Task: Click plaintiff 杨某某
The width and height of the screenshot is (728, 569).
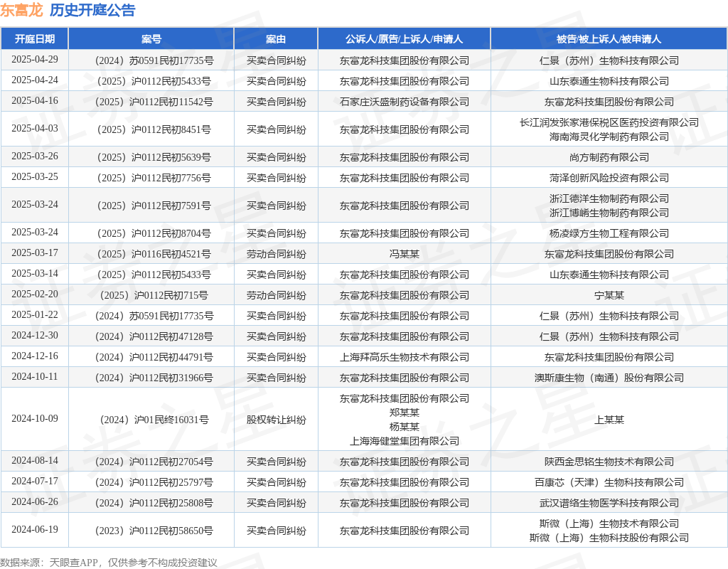Action: click(405, 427)
